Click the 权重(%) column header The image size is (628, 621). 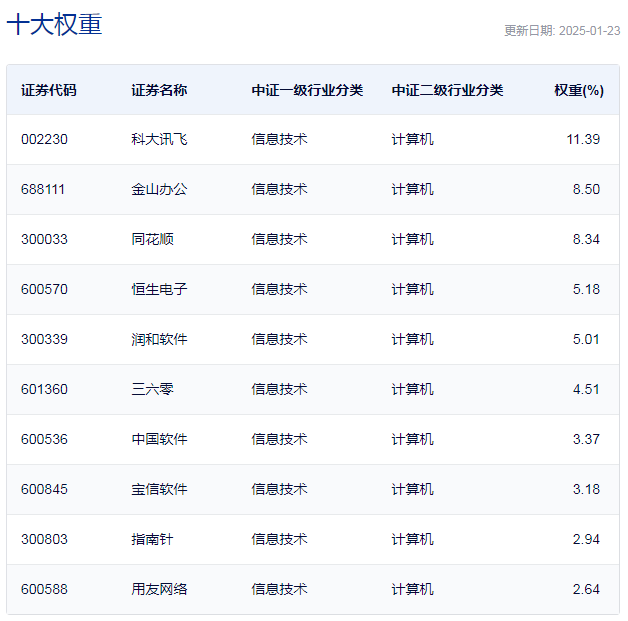(579, 90)
